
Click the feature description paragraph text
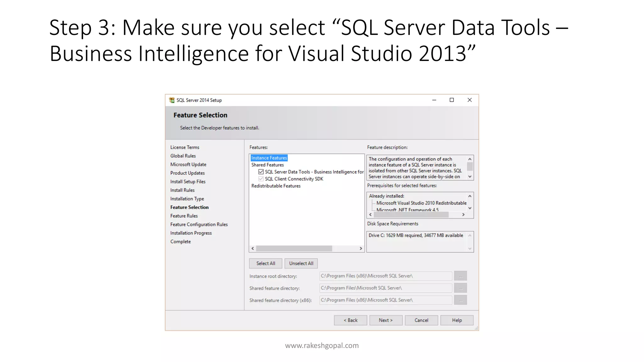[x=415, y=168]
